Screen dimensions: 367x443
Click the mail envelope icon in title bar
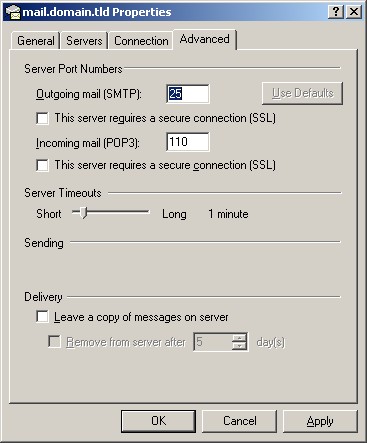tap(13, 12)
